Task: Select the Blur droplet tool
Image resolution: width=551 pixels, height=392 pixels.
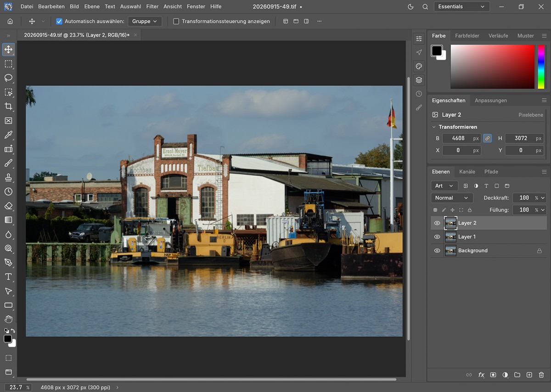Action: (8, 234)
